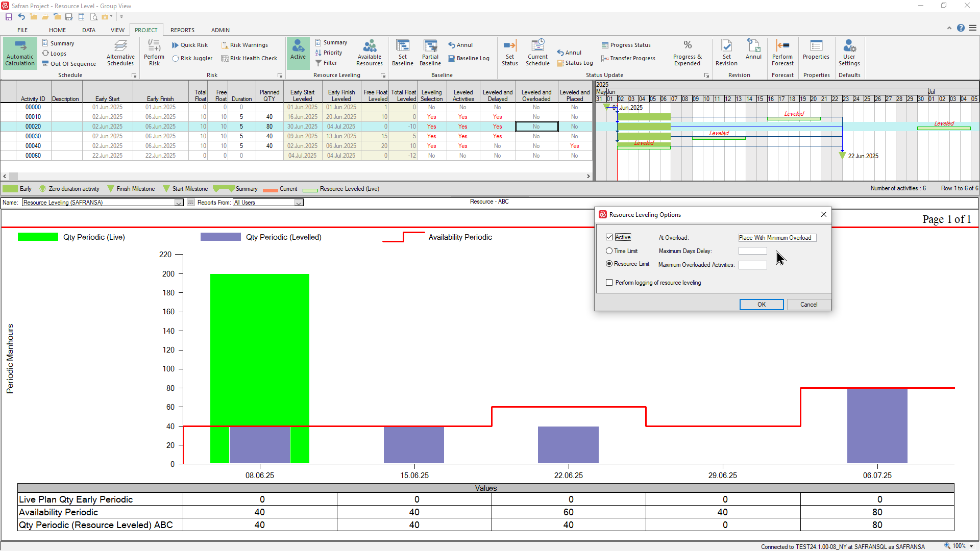Click Transfer Progress
Image resolution: width=980 pixels, height=551 pixels.
pos(628,58)
